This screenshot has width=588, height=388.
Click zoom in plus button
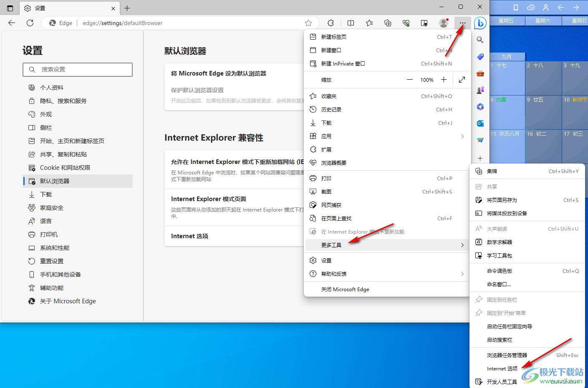[x=444, y=80]
